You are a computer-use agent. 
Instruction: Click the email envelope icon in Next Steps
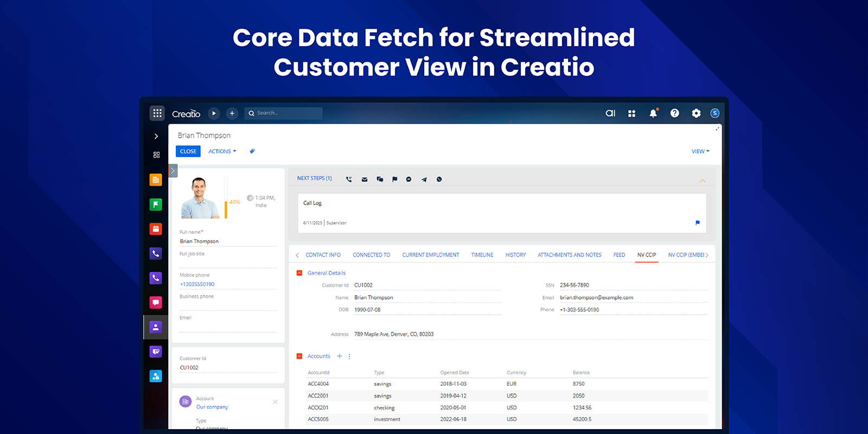(x=365, y=179)
